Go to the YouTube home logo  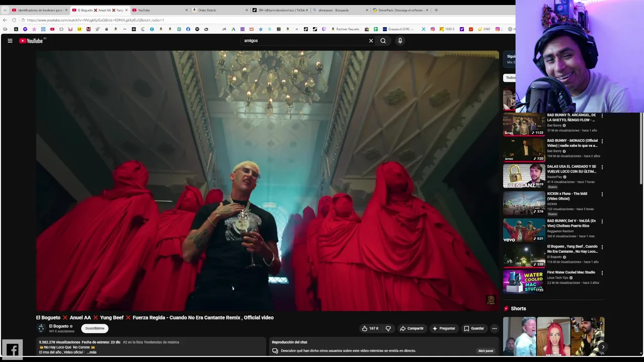31,41
